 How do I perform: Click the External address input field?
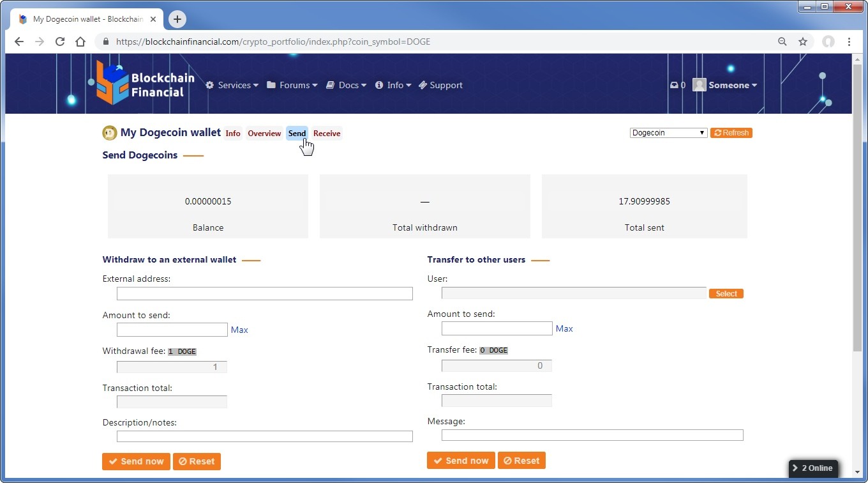click(264, 294)
